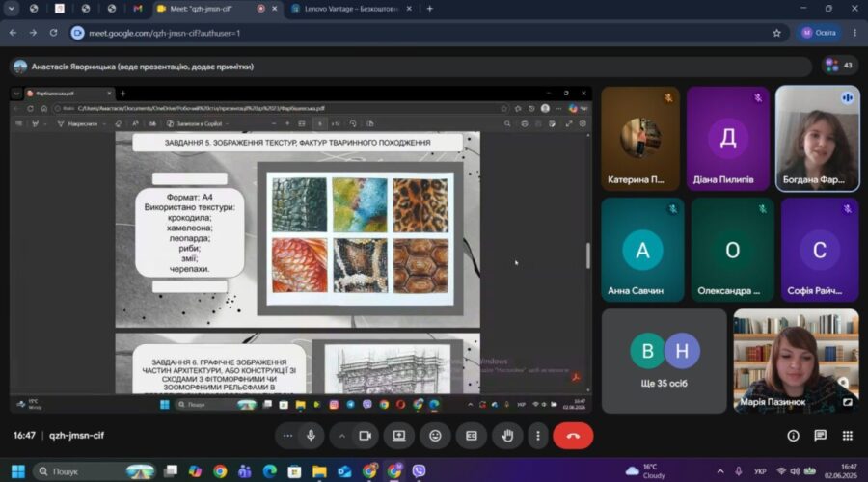The image size is (868, 482).
Task: Open Viber from the taskbar
Action: (x=420, y=471)
